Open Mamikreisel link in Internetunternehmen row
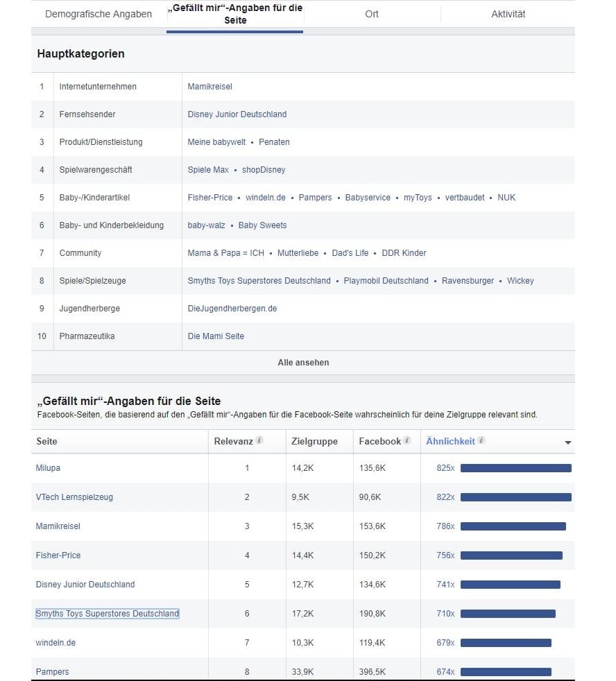The height and width of the screenshot is (681, 616). 209,87
